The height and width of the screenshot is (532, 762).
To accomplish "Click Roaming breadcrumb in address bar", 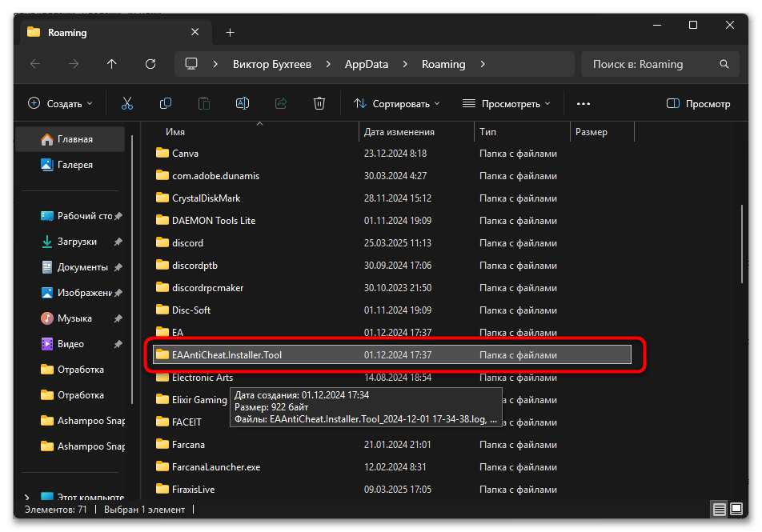I will point(443,64).
